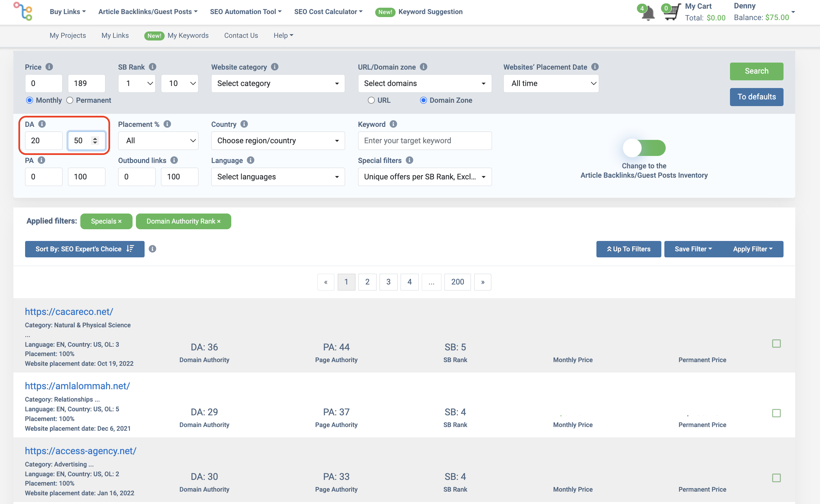Click the green Search button

click(757, 71)
